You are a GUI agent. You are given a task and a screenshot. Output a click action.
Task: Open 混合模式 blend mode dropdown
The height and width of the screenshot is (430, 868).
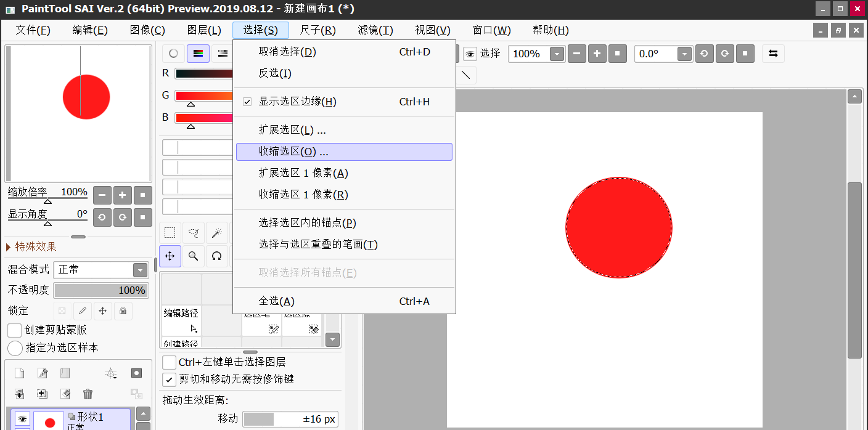(x=140, y=270)
